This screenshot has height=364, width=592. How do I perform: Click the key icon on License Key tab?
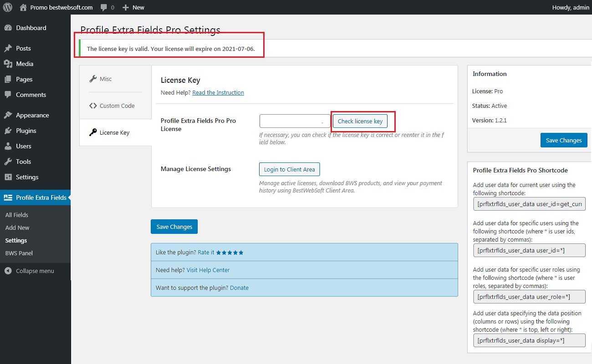coord(92,132)
